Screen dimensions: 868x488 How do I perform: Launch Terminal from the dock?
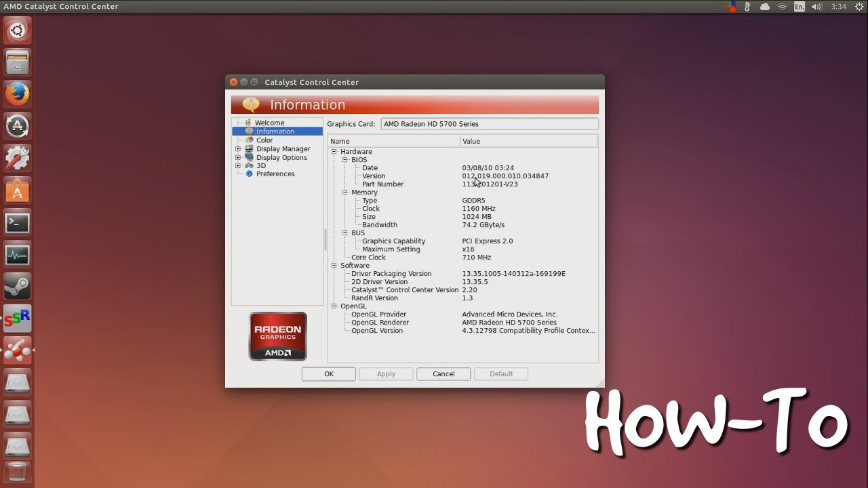(x=17, y=222)
